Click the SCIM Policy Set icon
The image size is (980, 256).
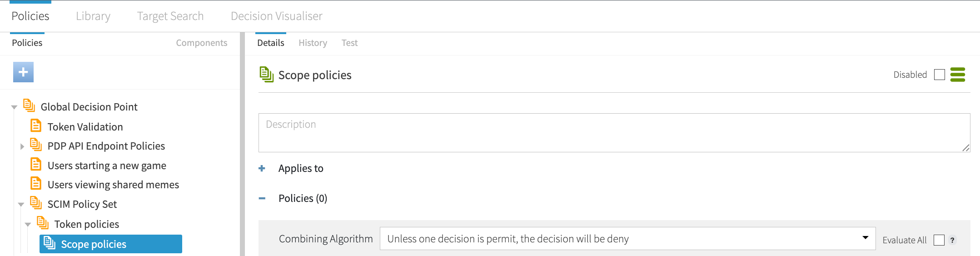coord(36,203)
